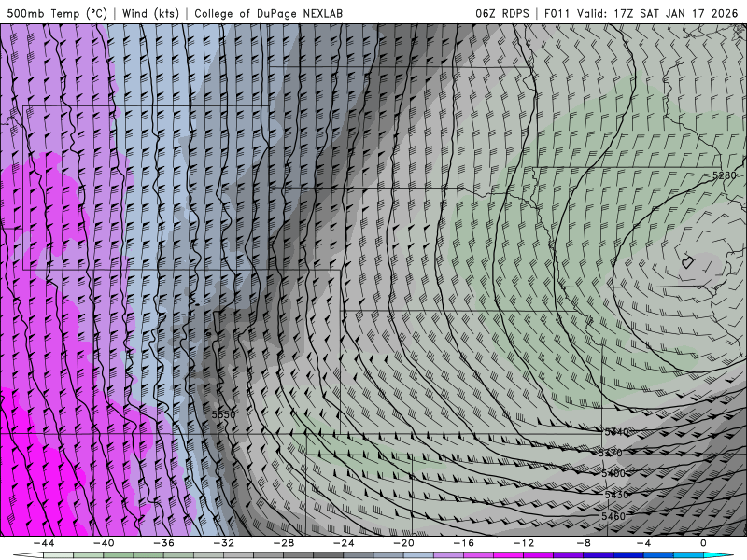Click the "College of DuPage NEXLAB" text
The height and width of the screenshot is (560, 747).
(x=268, y=13)
